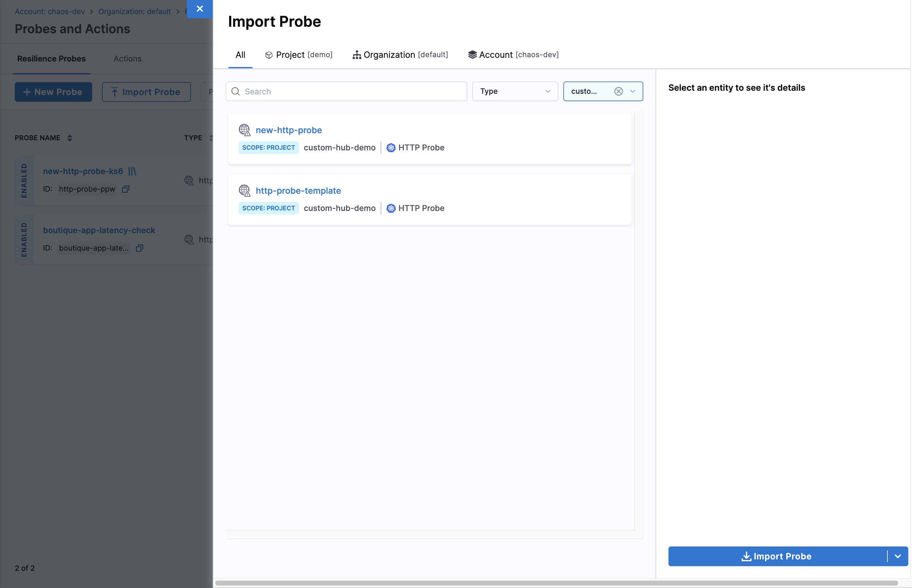Click the New Probe button

click(53, 92)
